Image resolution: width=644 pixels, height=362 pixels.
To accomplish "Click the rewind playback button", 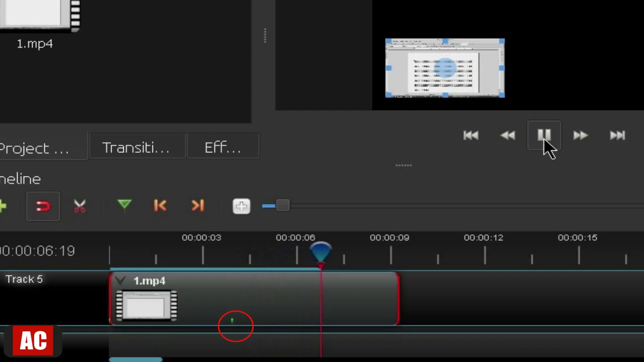I will coord(508,135).
